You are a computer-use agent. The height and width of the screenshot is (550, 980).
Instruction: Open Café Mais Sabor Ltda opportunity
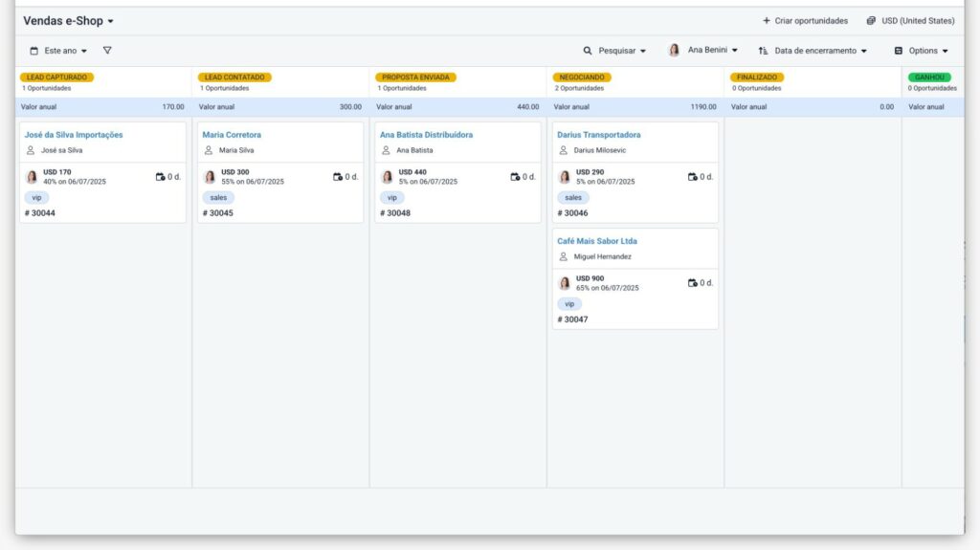click(597, 241)
